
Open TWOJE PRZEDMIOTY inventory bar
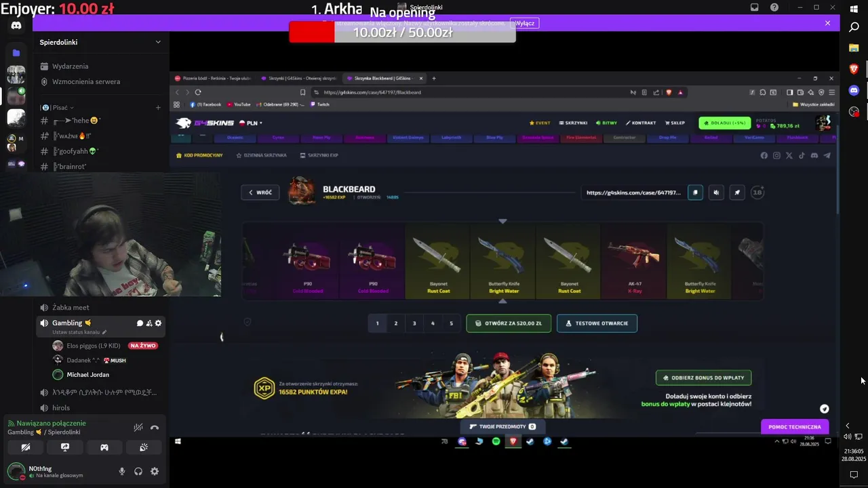(503, 426)
